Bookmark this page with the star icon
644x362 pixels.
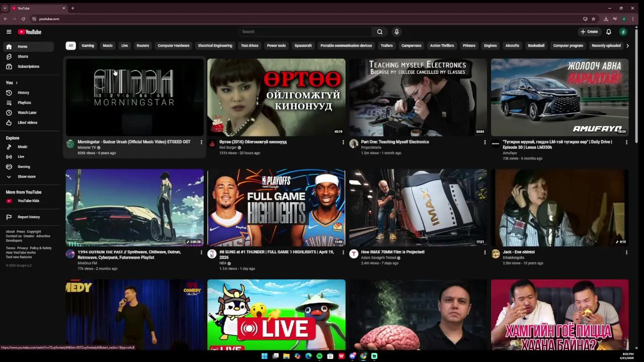[594, 19]
